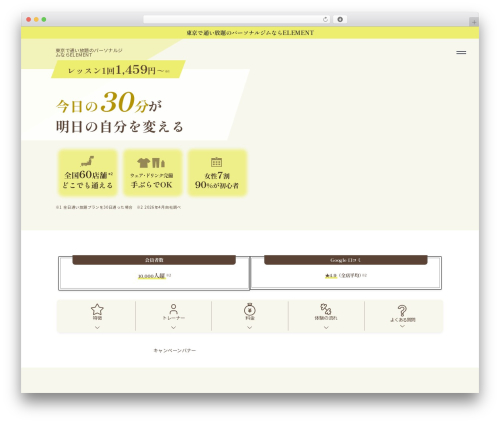Screen dimensions: 500x423
Task: Click the 全国60店舗 どこでも通える text
Action: tap(88, 180)
